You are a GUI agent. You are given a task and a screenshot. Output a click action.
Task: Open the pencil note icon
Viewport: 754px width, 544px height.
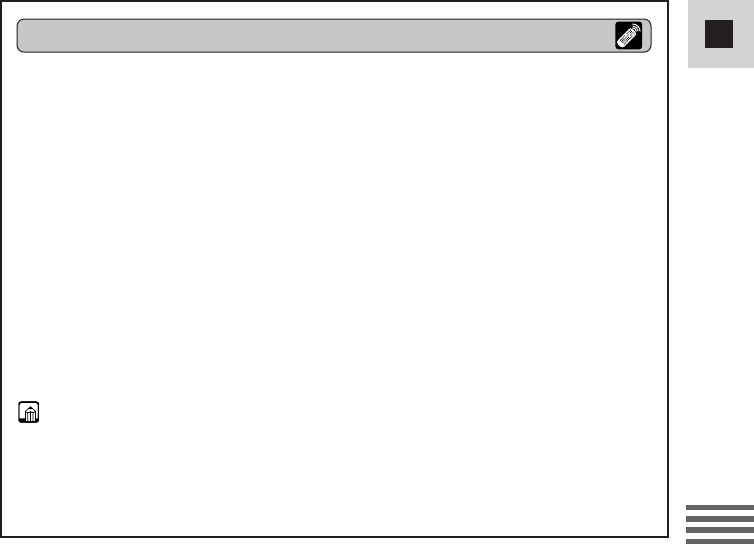click(29, 412)
